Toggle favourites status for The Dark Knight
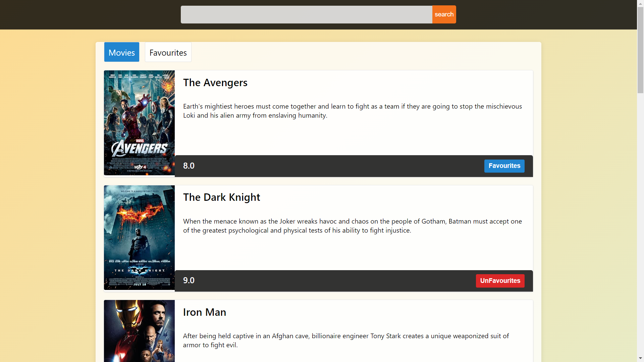 (x=500, y=281)
